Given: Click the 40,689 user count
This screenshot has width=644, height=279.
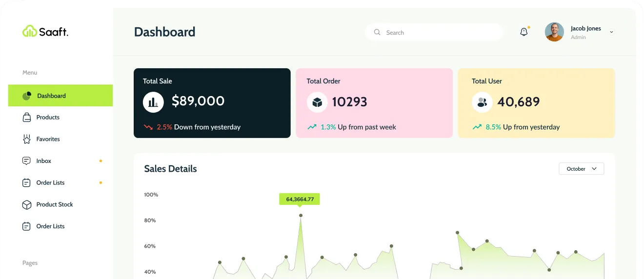Looking at the screenshot, I should [x=519, y=102].
